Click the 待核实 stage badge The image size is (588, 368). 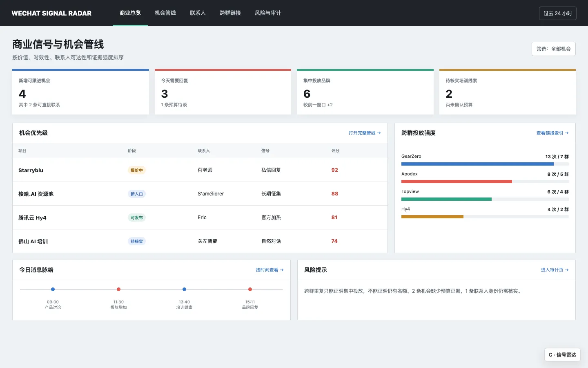coord(137,241)
